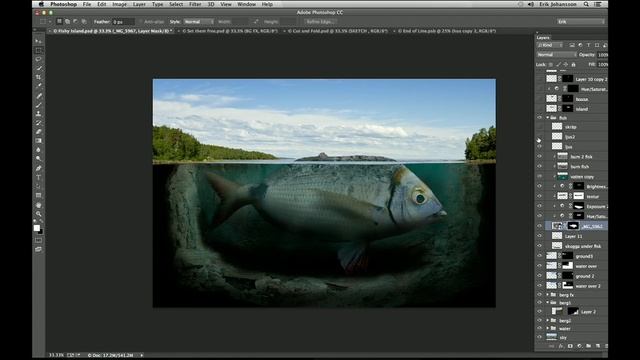Open the Erik workspace dropdown
Image resolution: width=640 pixels, height=360 pixels.
[x=580, y=22]
